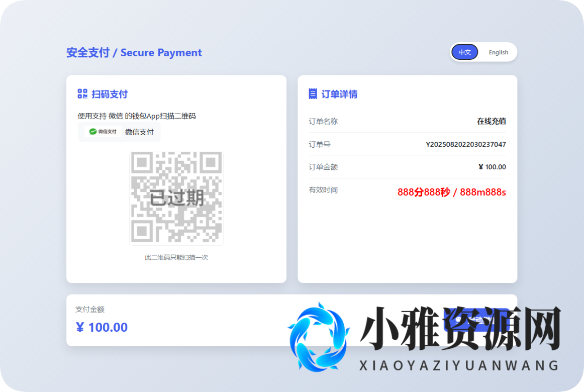Toggle the 微信支付 payment method selection

tap(119, 132)
